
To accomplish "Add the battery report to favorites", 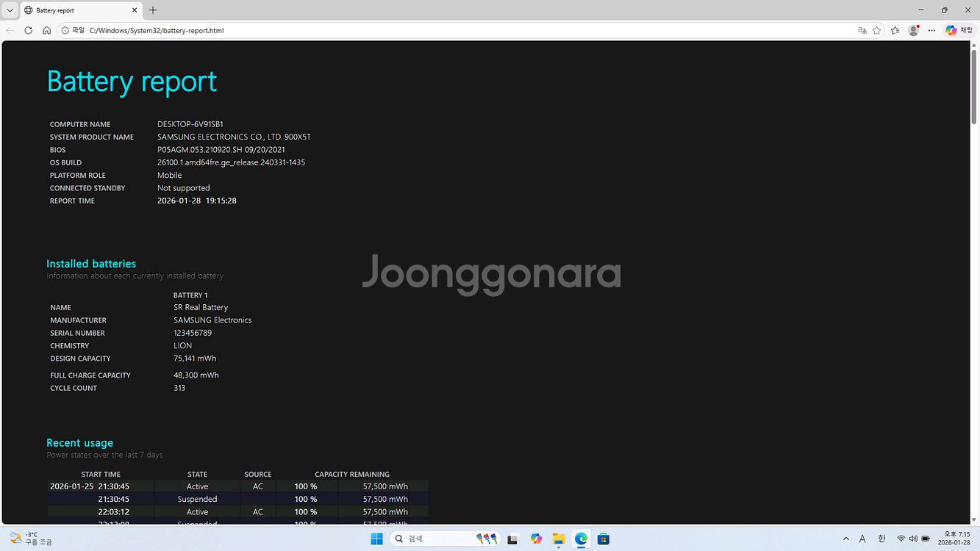I will [x=876, y=30].
